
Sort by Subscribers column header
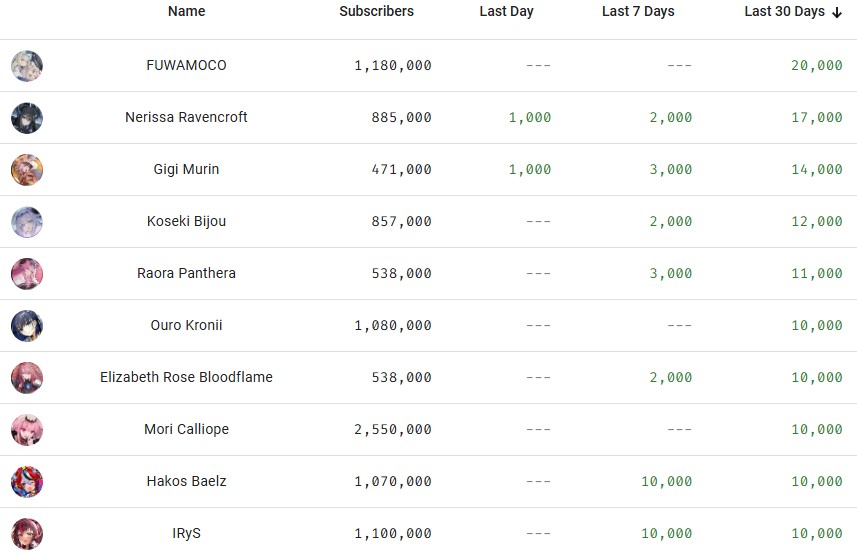click(x=376, y=12)
